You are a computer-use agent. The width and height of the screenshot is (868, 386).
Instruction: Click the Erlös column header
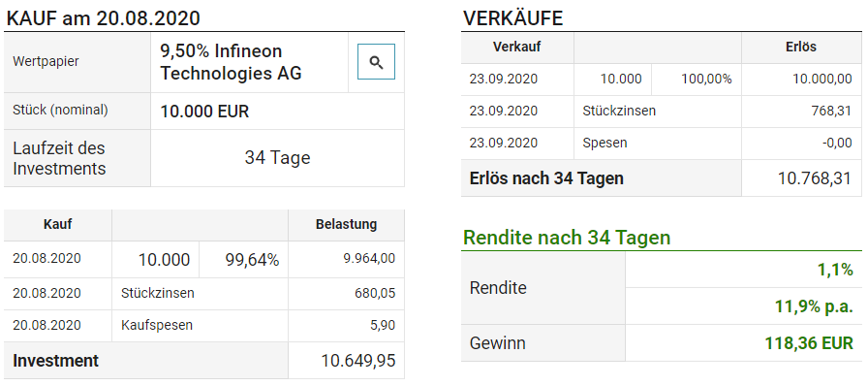tap(801, 48)
